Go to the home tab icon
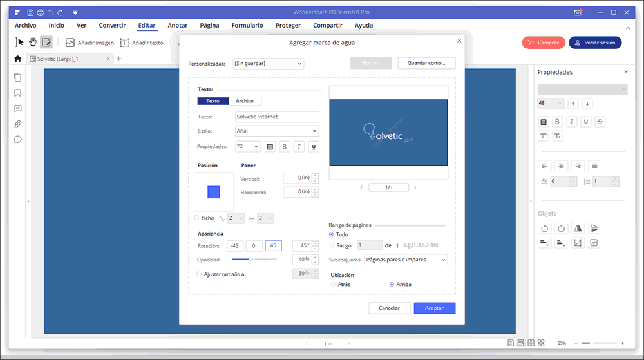Viewport: 644px width, 360px height. click(17, 59)
